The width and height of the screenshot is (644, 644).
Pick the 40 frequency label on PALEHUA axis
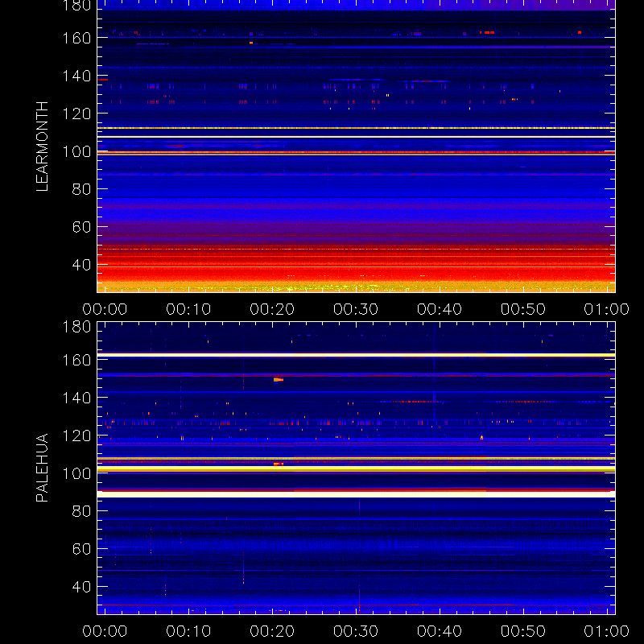tap(81, 587)
